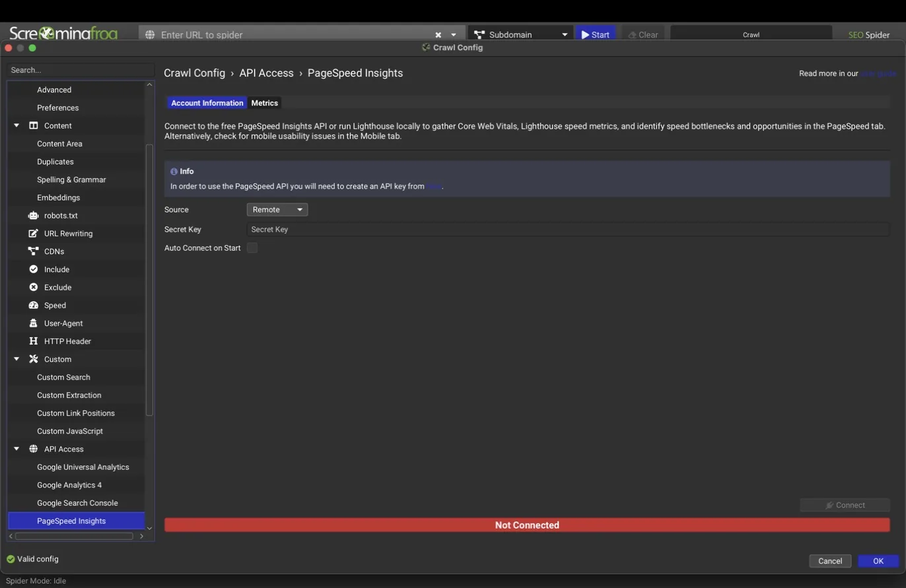Select PageSpeed Insights in sidebar
The width and height of the screenshot is (906, 588).
pyautogui.click(x=76, y=521)
